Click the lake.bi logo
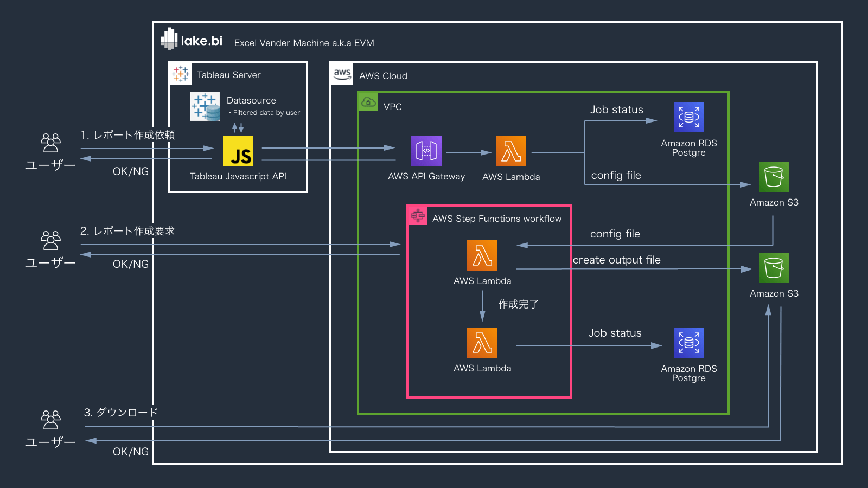 tap(192, 40)
